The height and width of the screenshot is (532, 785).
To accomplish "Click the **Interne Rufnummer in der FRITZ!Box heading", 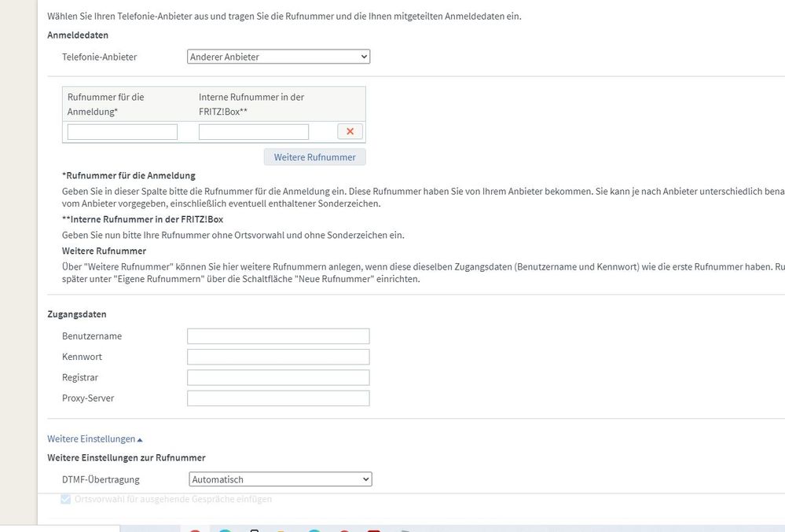I will coord(143,219).
